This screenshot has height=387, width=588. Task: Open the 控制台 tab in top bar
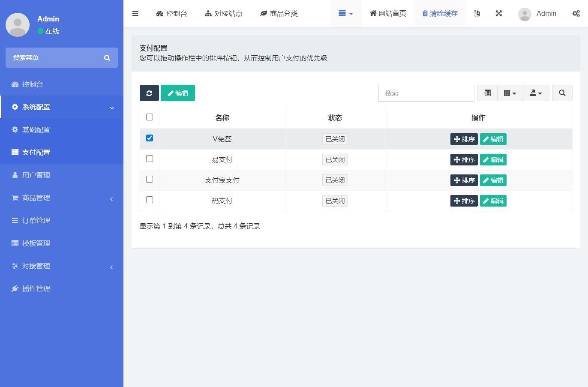(x=171, y=13)
